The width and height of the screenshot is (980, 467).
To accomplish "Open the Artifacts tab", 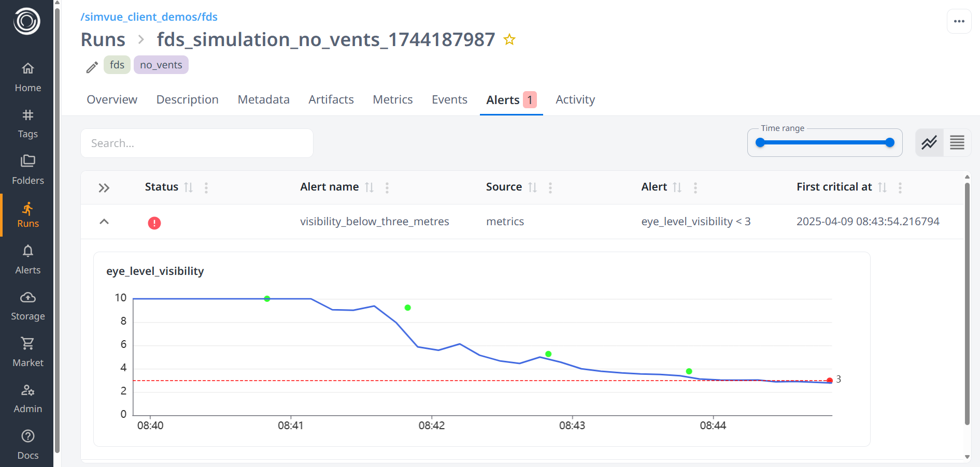I will tap(331, 99).
